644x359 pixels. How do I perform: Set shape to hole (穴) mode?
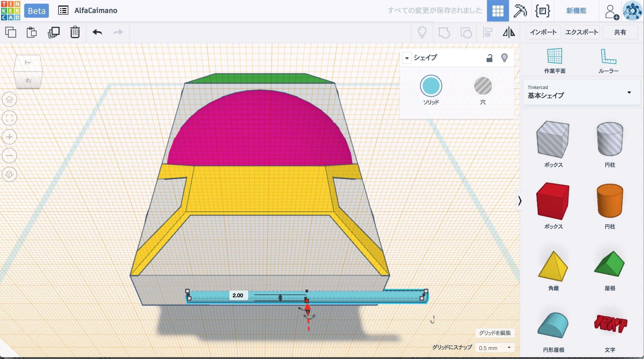(x=483, y=86)
